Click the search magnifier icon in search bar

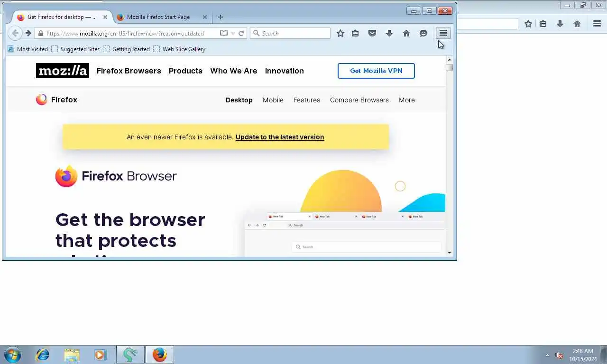[257, 33]
